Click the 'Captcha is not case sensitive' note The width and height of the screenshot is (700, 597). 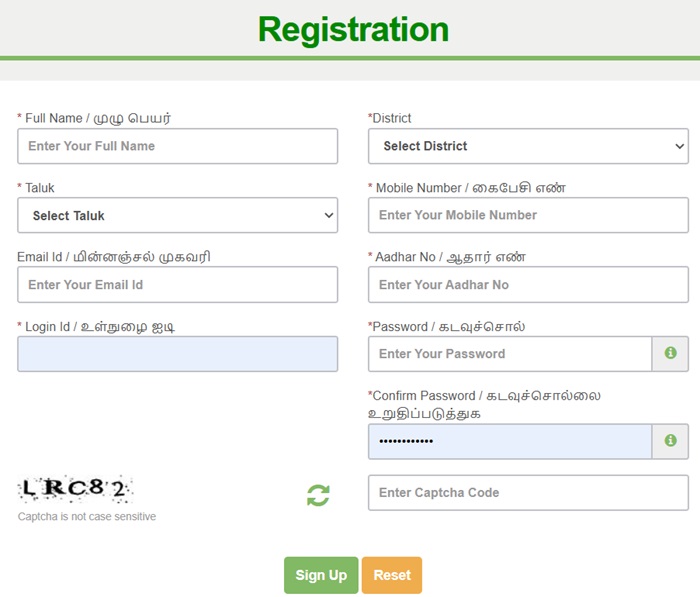pos(87,516)
